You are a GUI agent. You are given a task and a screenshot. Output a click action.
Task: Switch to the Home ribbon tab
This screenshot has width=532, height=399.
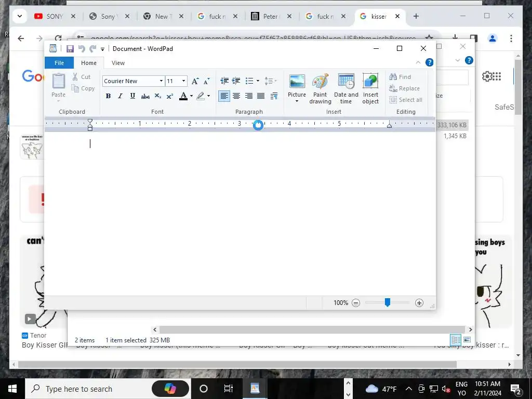tap(89, 63)
